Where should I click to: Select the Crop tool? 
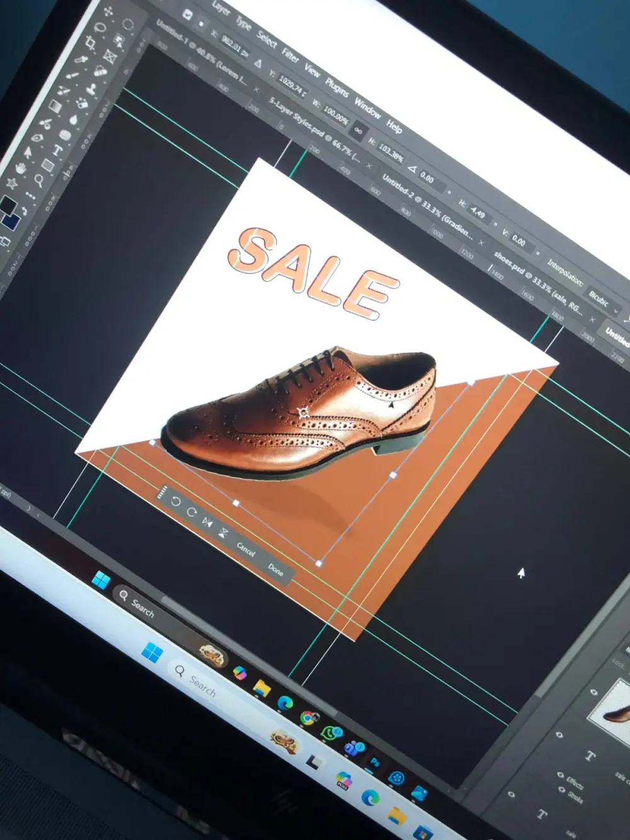(x=90, y=43)
